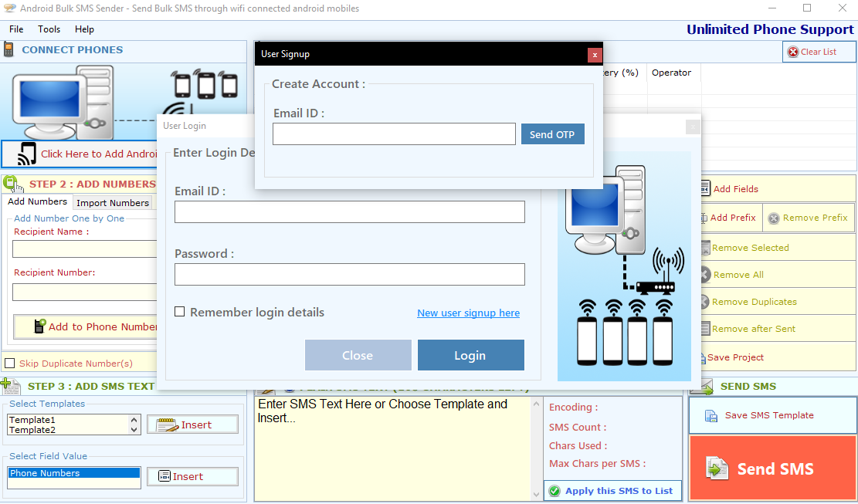Viewport: 858px width, 504px height.
Task: Open the Tools menu
Action: 49,29
